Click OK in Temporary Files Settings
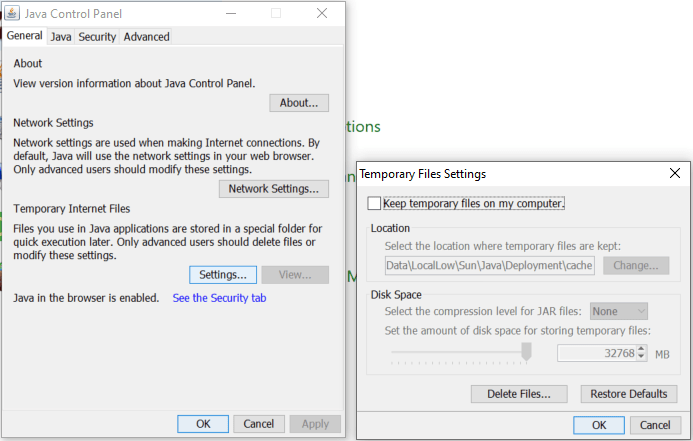The image size is (693, 441). (x=599, y=425)
